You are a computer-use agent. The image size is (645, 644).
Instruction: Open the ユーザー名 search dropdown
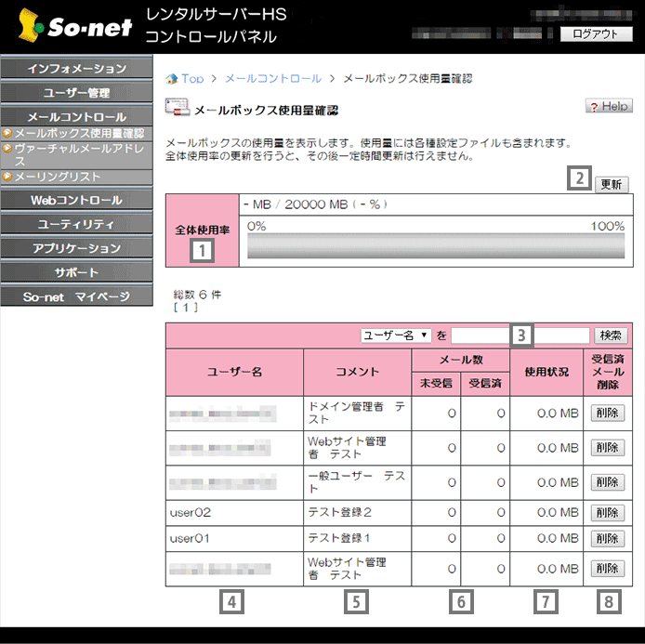[x=396, y=335]
